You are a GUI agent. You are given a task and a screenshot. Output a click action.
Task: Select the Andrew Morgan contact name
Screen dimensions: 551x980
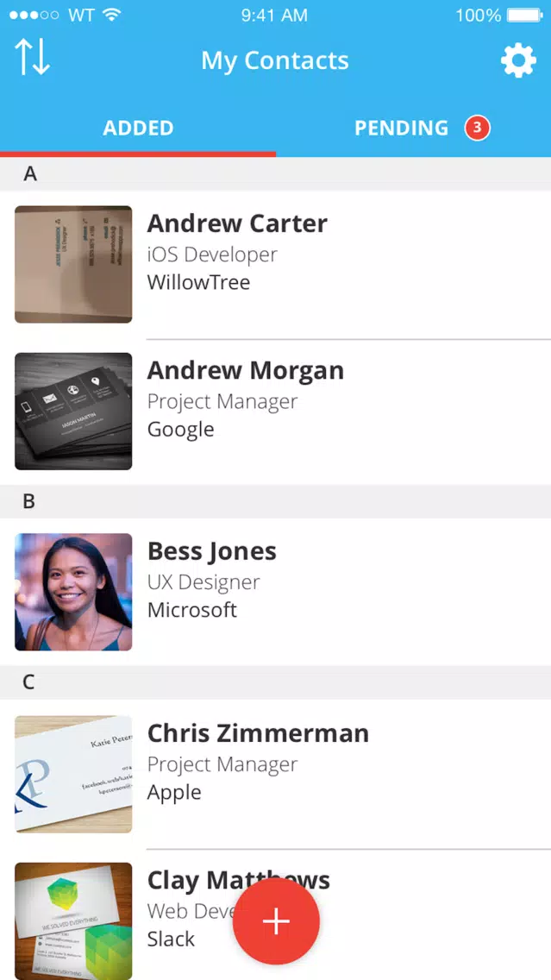[246, 370]
